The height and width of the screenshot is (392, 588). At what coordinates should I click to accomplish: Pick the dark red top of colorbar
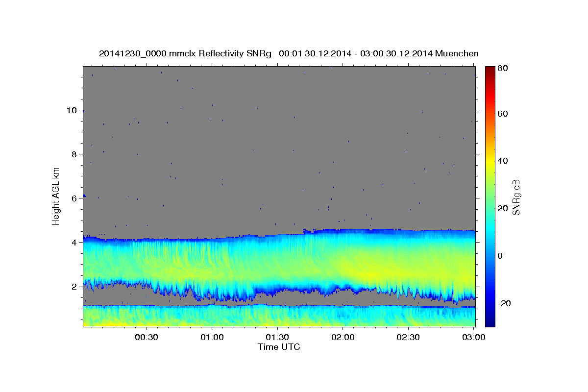490,69
